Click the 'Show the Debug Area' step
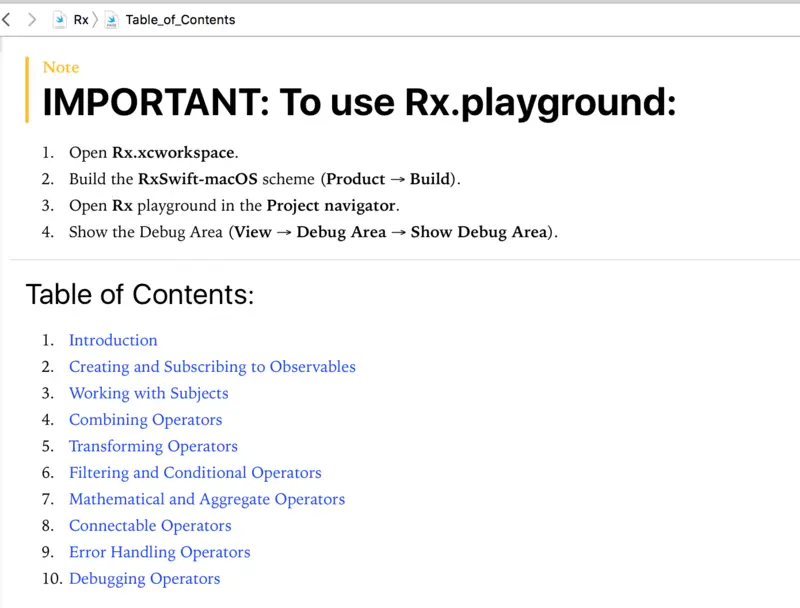 (x=313, y=232)
